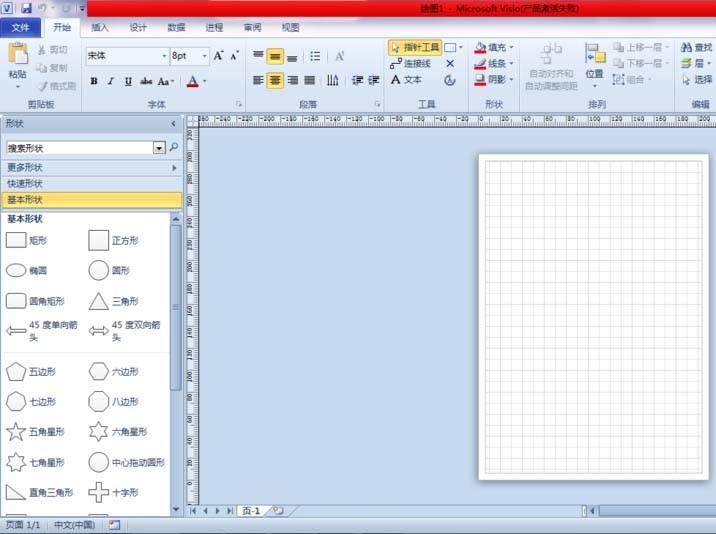Click the text block rotate tool icon

pos(450,80)
